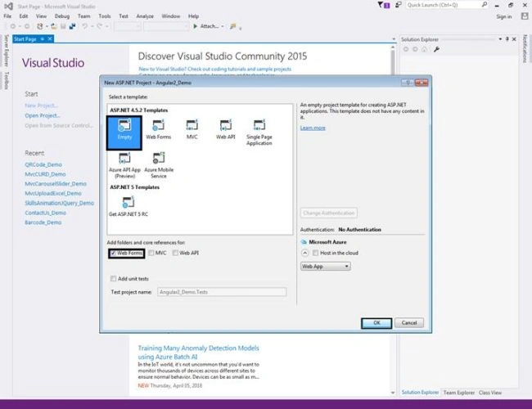Click the New Project toolbar icon

click(x=40, y=26)
